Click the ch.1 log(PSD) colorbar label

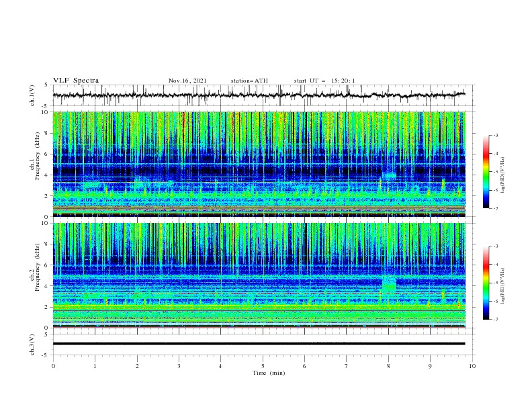502,175
